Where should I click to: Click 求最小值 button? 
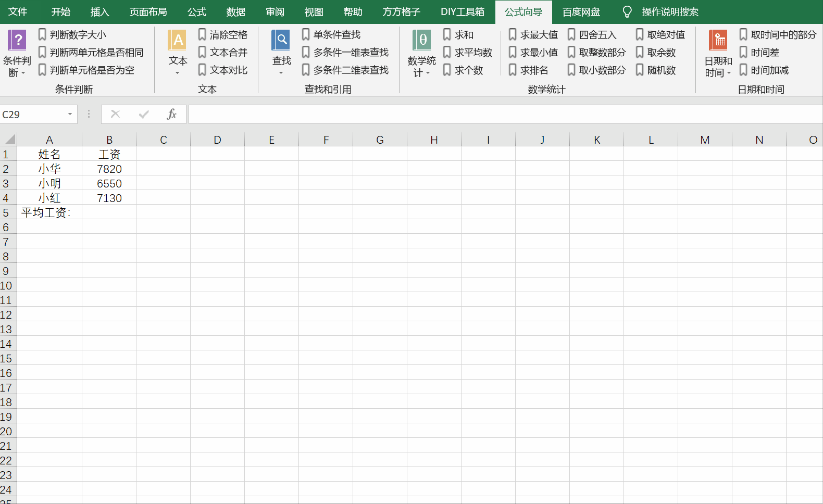pos(533,52)
